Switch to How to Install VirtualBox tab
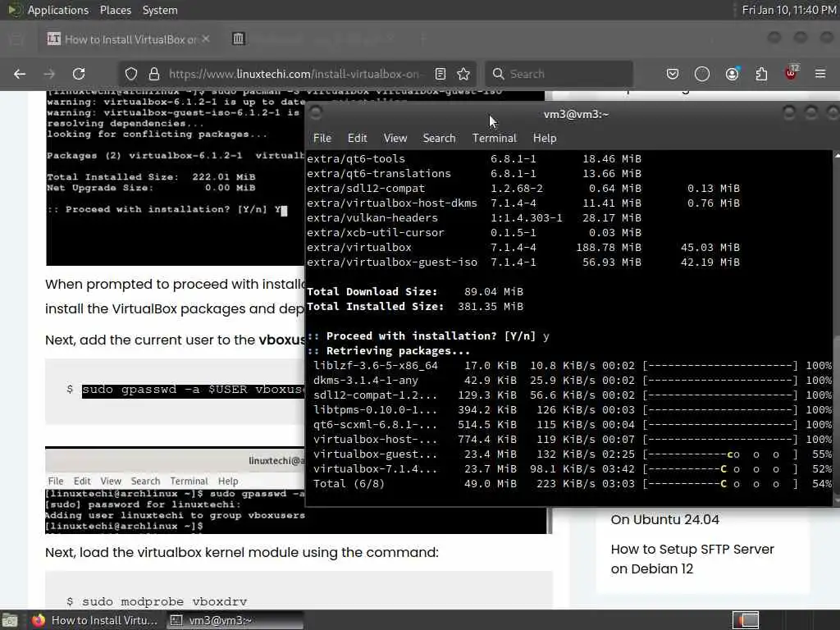The height and width of the screenshot is (630, 840). click(127, 39)
